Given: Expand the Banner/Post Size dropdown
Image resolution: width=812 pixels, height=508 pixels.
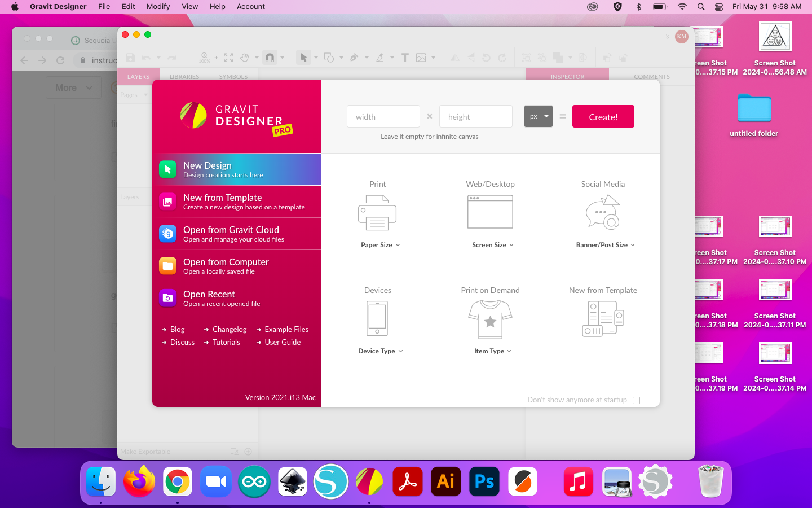Looking at the screenshot, I should click(606, 245).
